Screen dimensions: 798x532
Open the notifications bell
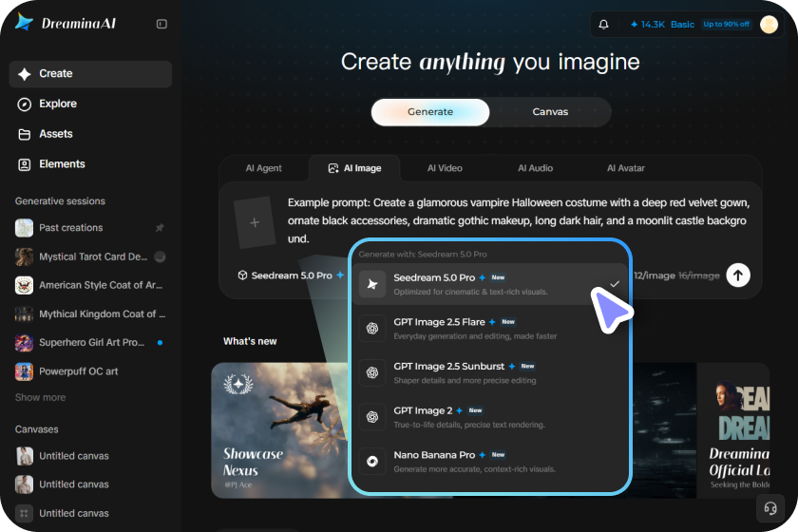click(x=603, y=24)
